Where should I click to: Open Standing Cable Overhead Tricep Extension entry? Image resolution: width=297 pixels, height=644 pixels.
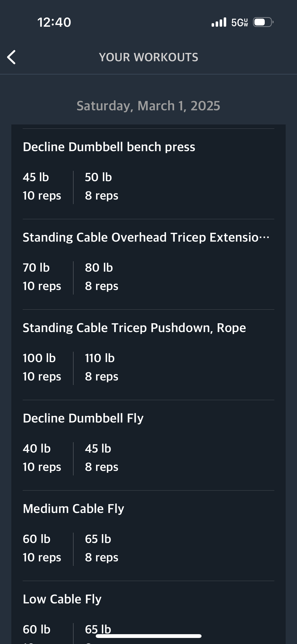[x=146, y=237]
